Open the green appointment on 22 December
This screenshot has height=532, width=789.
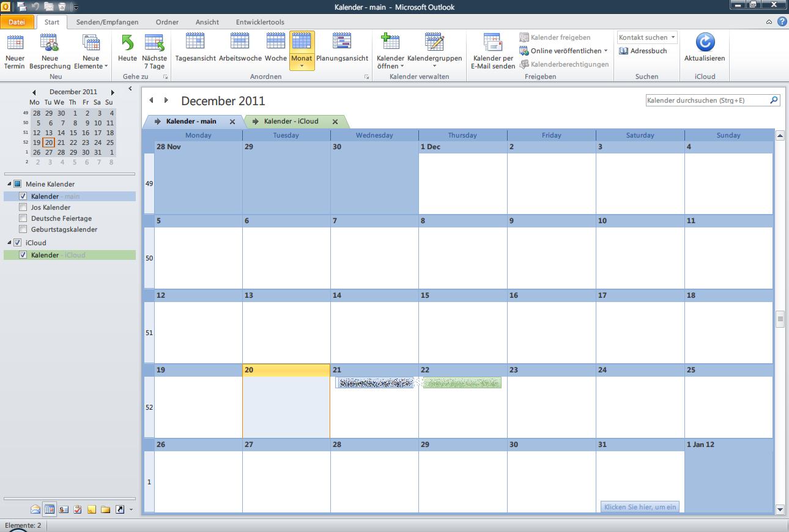(x=462, y=383)
